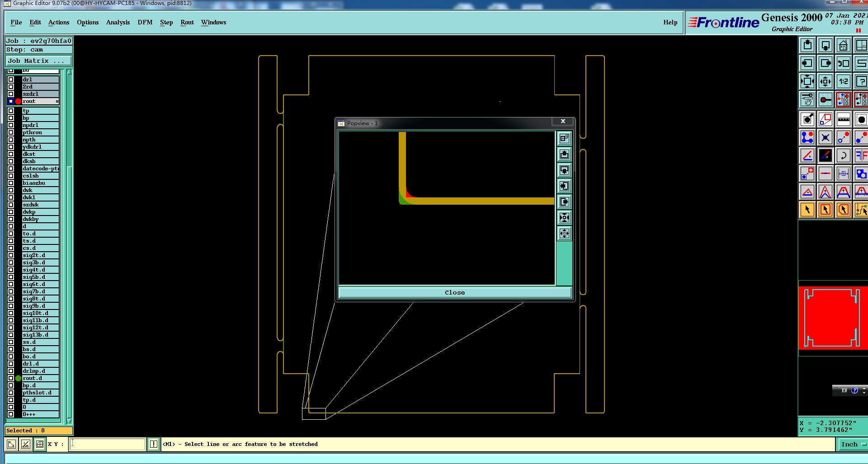The height and width of the screenshot is (464, 868).
Task: Click the pan down icon in right toolbar
Action: (x=826, y=45)
